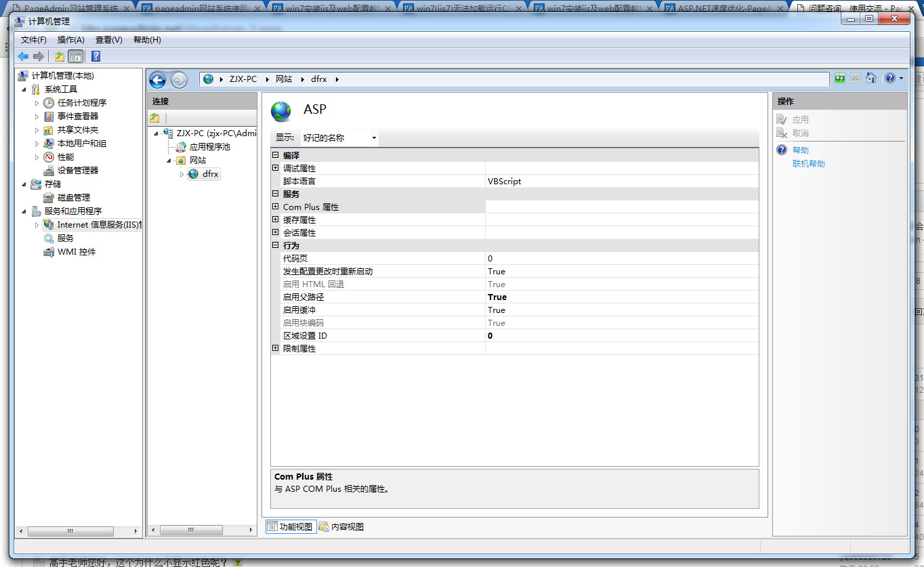This screenshot has width=924, height=567.
Task: Collapse the 行为 section
Action: coord(275,245)
